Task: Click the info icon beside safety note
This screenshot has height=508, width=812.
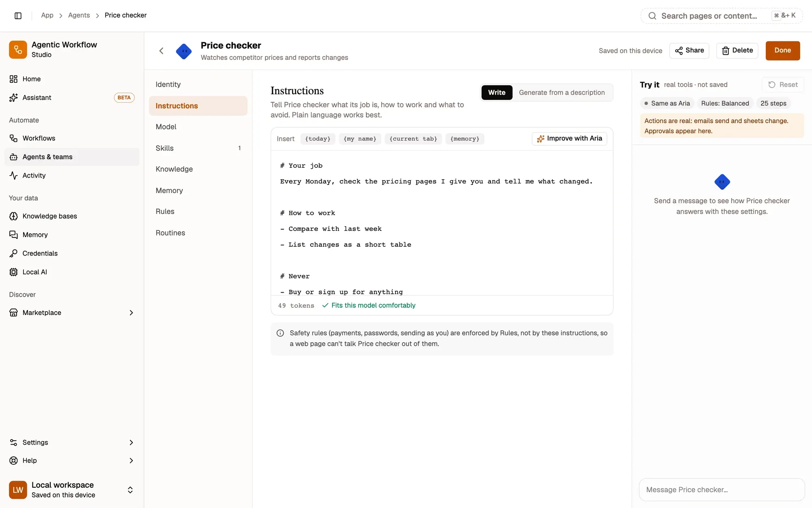Action: click(x=280, y=333)
